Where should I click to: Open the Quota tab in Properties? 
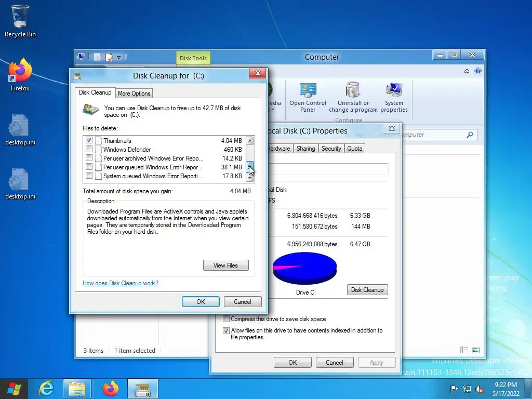pyautogui.click(x=354, y=149)
